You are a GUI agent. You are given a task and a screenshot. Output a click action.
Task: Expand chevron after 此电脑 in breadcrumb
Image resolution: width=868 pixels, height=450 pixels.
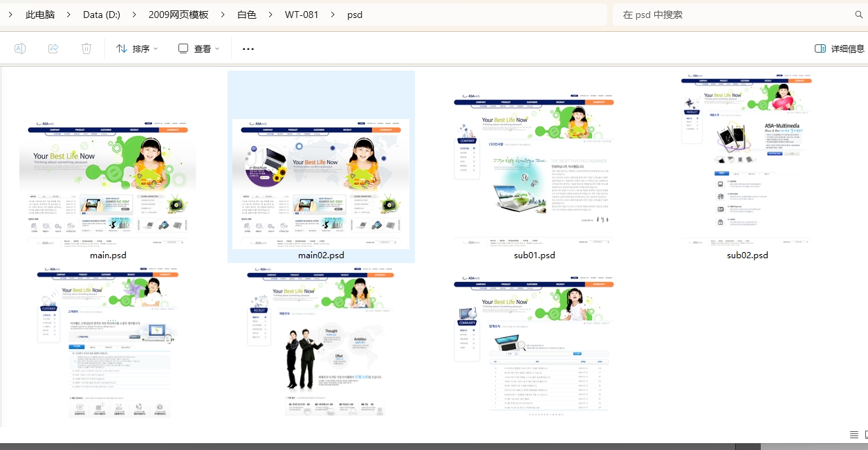coord(69,15)
